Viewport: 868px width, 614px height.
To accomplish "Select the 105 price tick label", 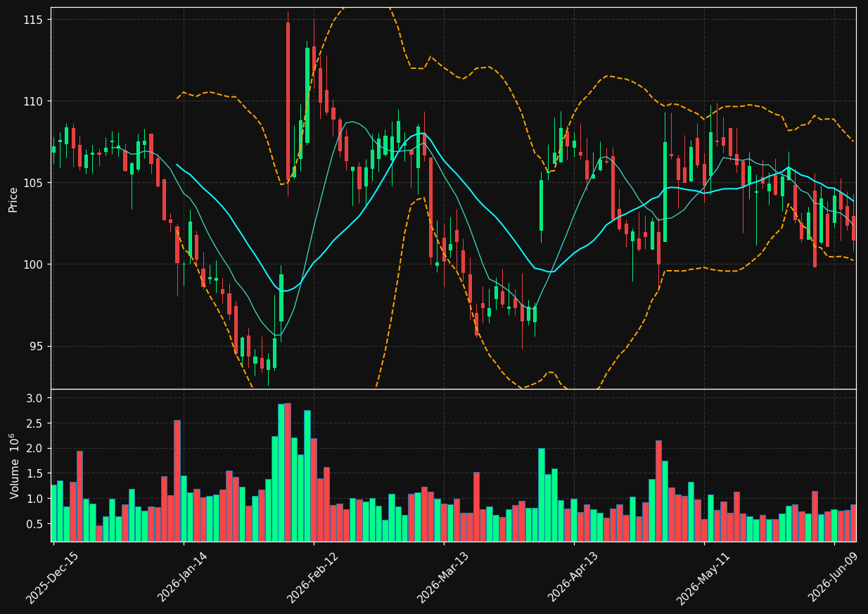I will (x=32, y=183).
